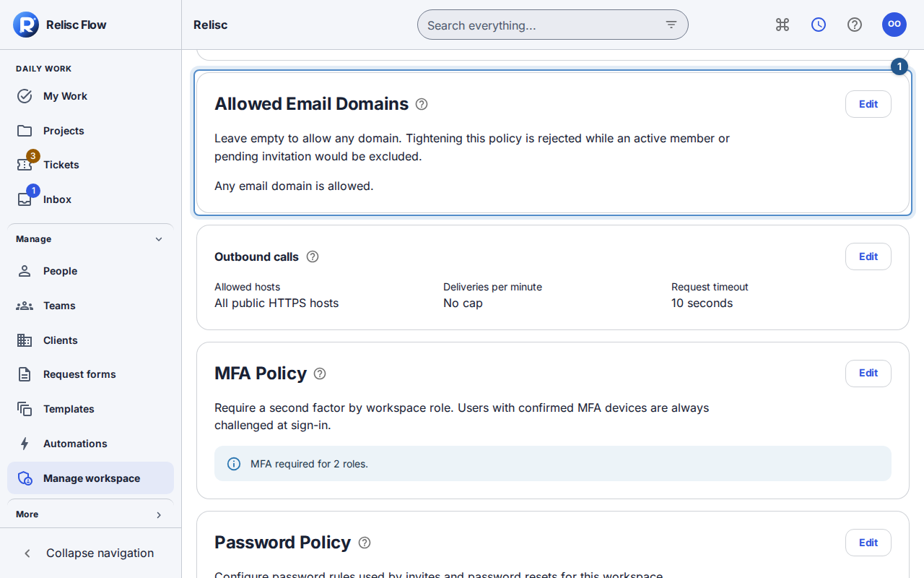924x578 pixels.
Task: Click the My Work checkmark icon
Action: coord(25,96)
